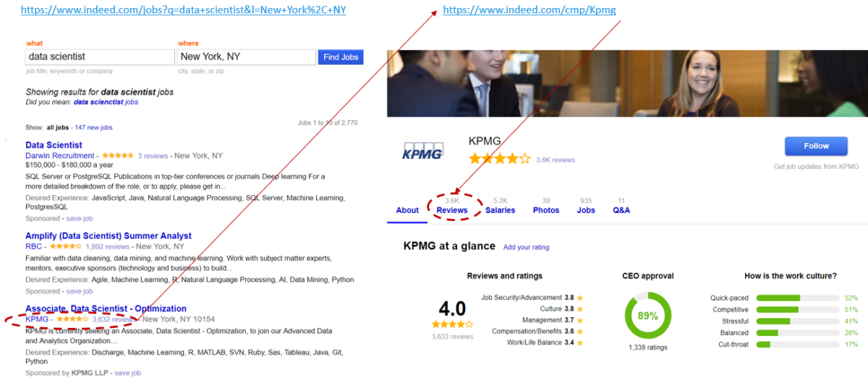Screen dimensions: 868x380
Task: Click the Work/Life Balance 3.4 rating row
Action: pyautogui.click(x=545, y=342)
